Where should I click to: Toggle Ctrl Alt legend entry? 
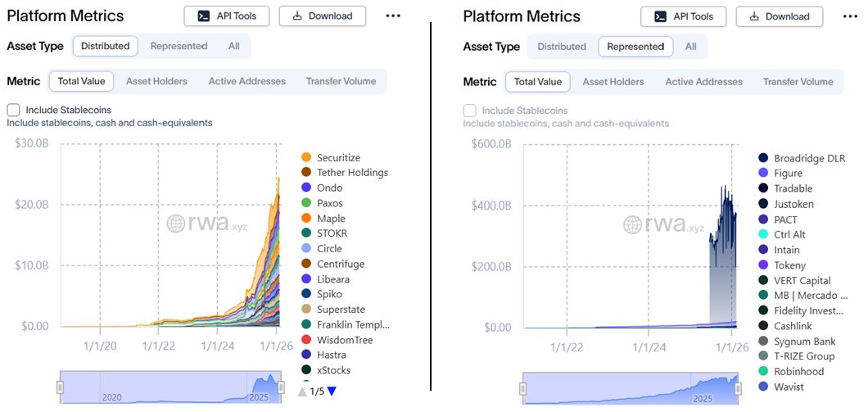coord(782,234)
